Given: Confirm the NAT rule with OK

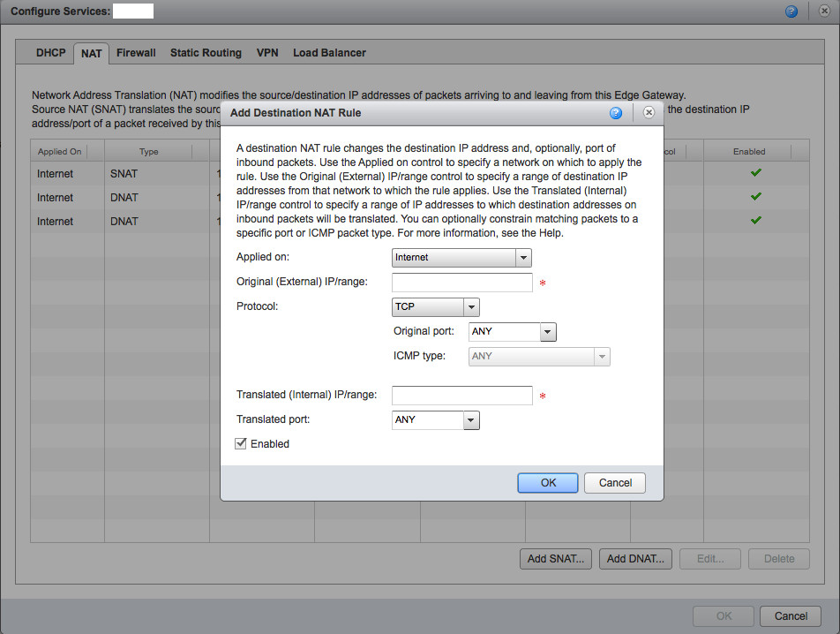Looking at the screenshot, I should (548, 483).
